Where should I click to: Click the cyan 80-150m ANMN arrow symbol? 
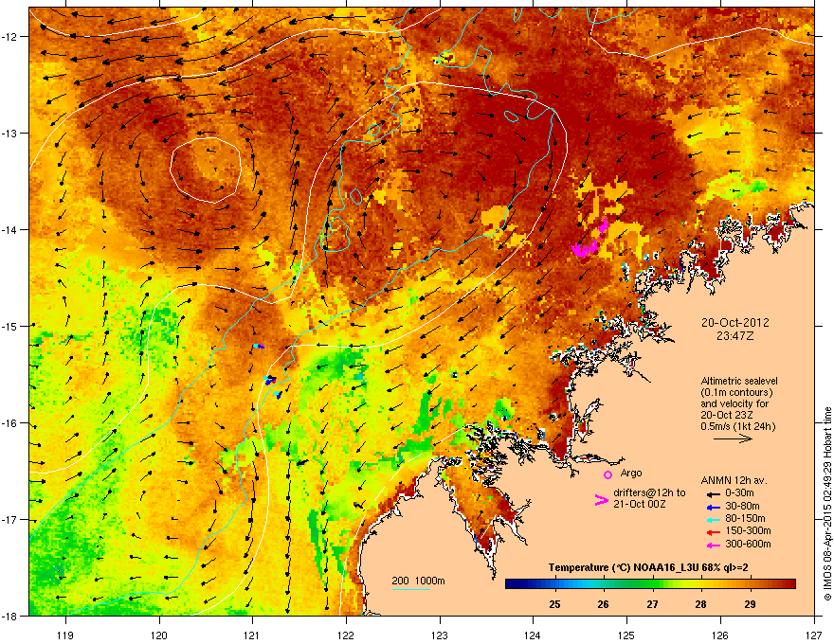[x=713, y=520]
